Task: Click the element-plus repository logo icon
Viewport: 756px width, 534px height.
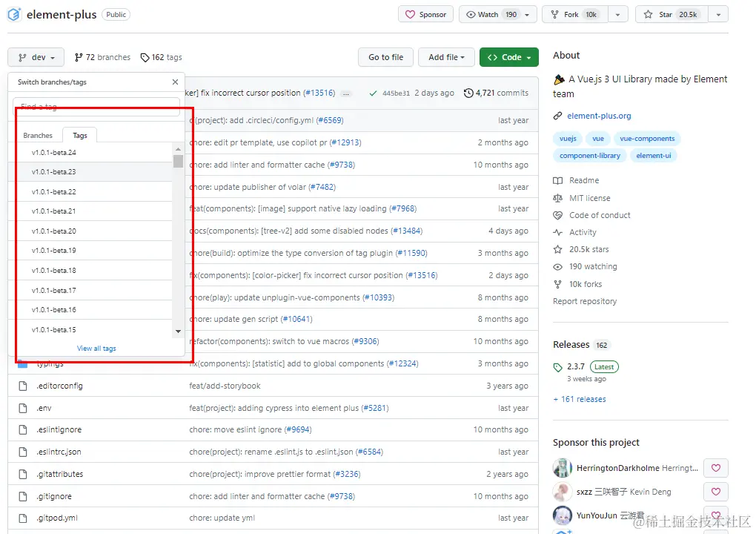Action: point(14,15)
